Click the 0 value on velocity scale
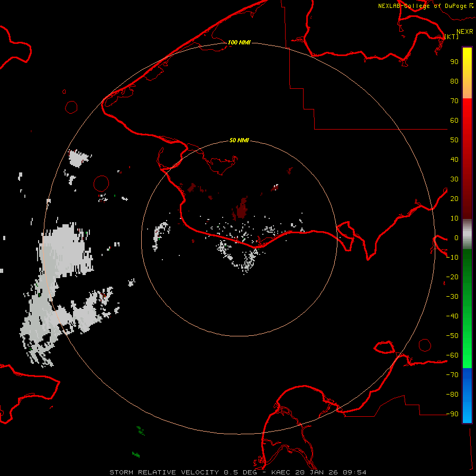This screenshot has width=476, height=476. 456,238
